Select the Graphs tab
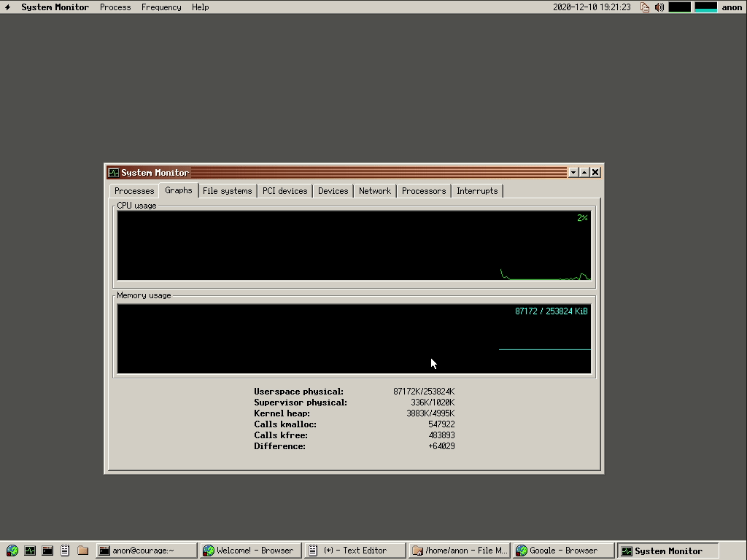 point(179,190)
